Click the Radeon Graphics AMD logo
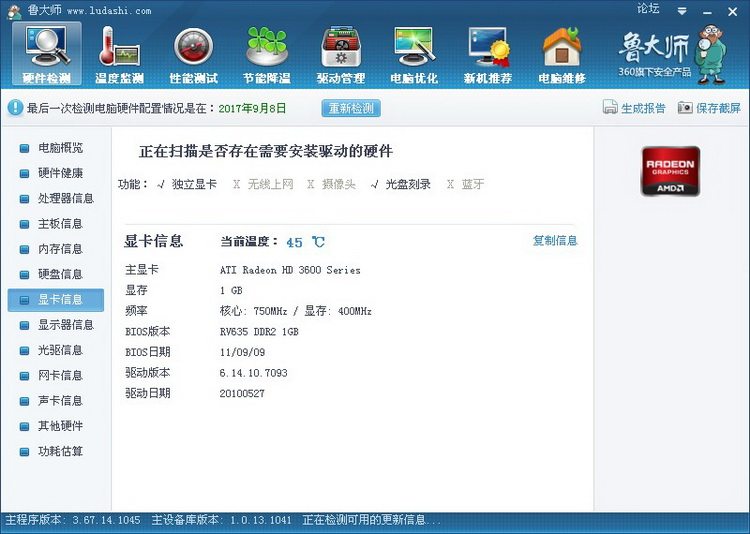Screen dimensions: 750x534 670,171
